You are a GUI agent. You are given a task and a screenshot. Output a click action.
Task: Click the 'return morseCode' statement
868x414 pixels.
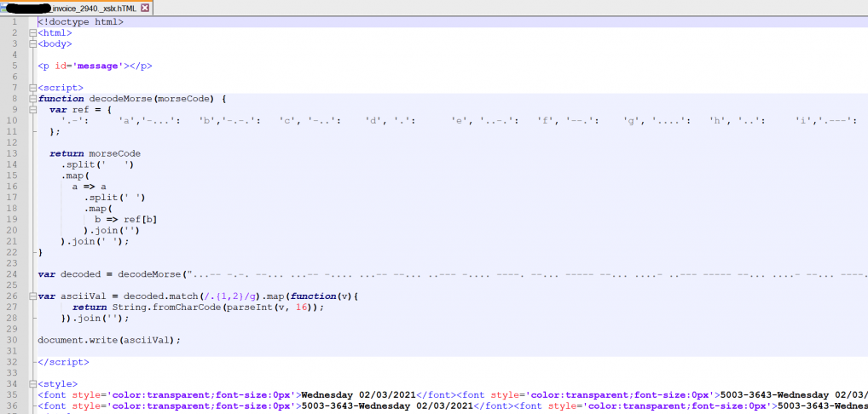(95, 153)
